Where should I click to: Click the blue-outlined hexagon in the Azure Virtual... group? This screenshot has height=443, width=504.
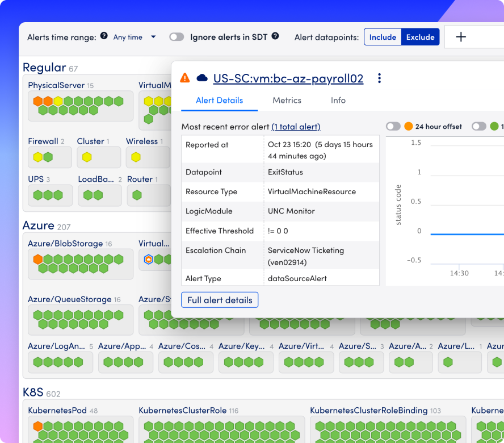click(149, 260)
